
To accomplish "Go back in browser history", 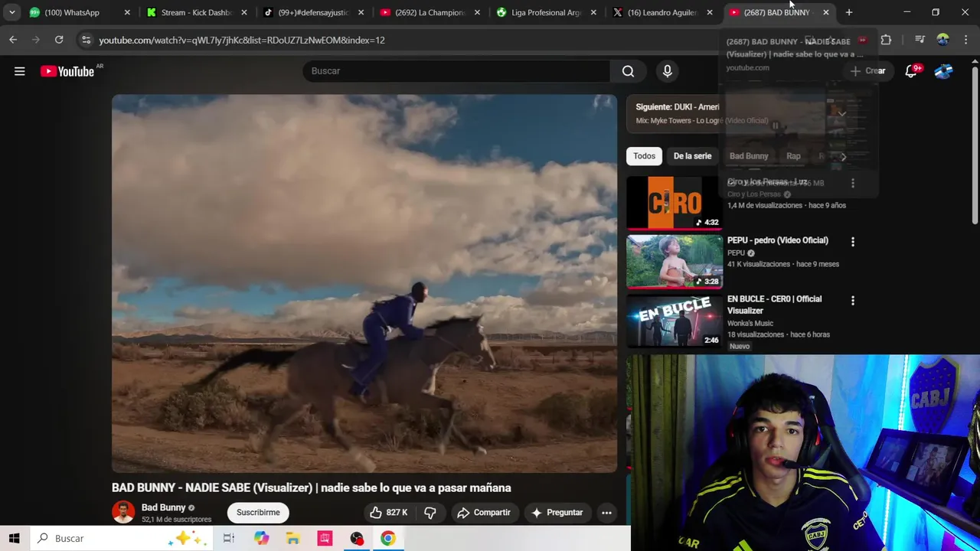I will click(x=13, y=40).
